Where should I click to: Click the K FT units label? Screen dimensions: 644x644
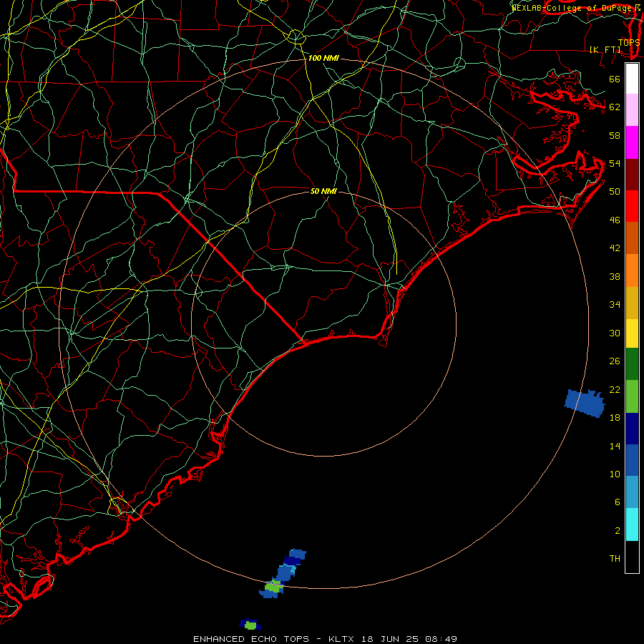pyautogui.click(x=605, y=49)
